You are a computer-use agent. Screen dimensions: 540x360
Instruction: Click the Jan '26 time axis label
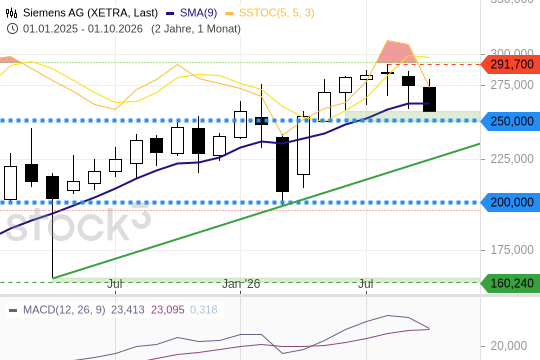point(241,284)
